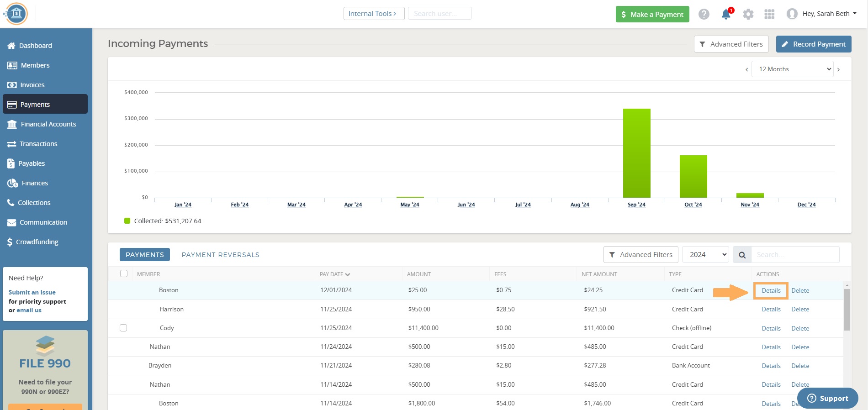Open the apps grid icon

tap(769, 14)
